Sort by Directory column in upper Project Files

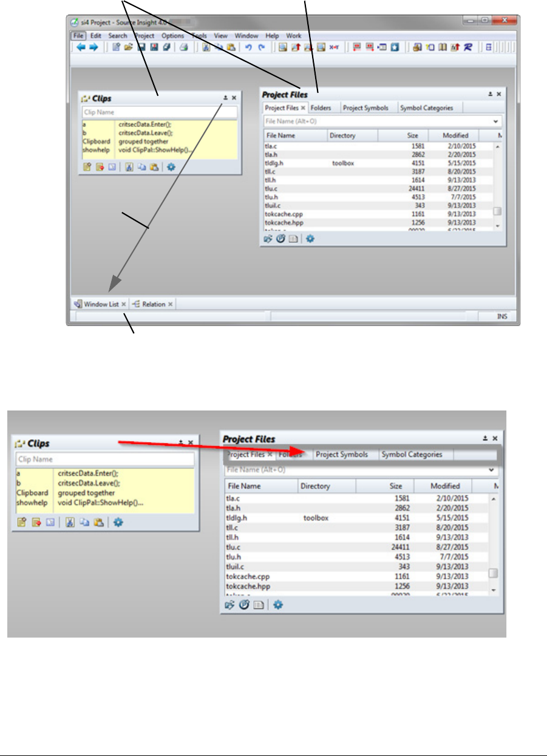coord(353,135)
